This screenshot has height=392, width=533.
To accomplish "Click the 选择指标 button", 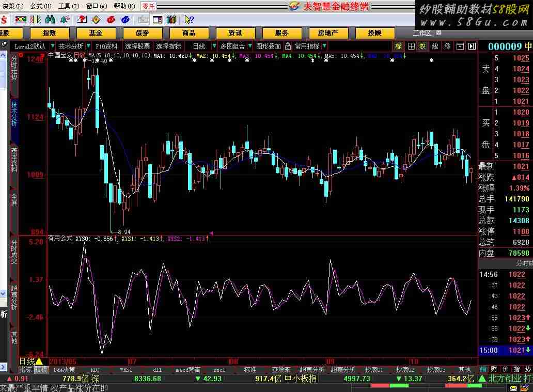I will [168, 46].
